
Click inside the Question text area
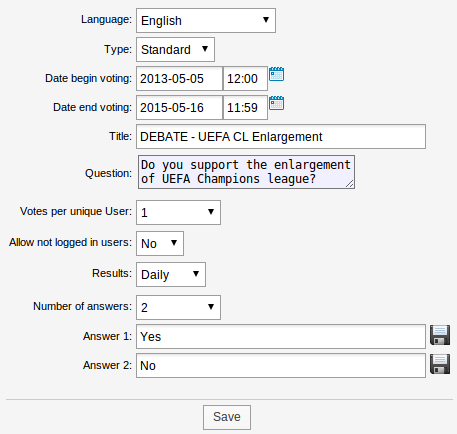246,172
